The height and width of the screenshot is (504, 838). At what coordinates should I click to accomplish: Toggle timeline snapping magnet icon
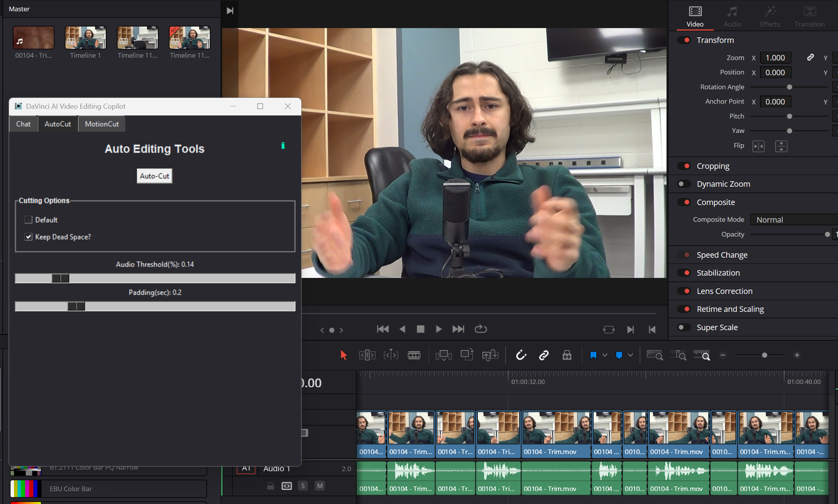(x=521, y=355)
